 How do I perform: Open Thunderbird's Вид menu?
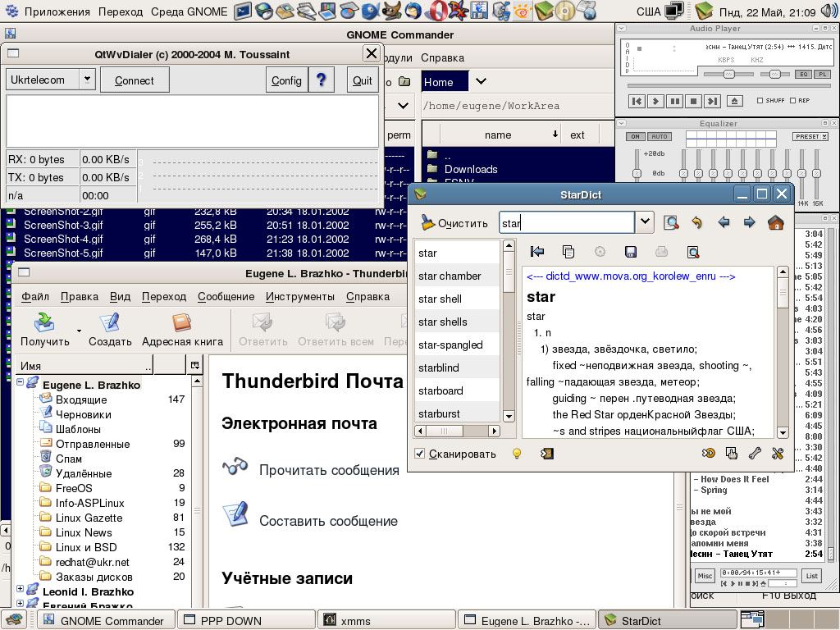pos(120,296)
